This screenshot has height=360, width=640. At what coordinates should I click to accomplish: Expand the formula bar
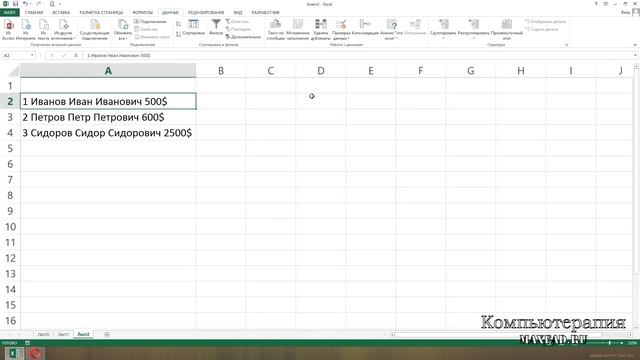[635, 55]
